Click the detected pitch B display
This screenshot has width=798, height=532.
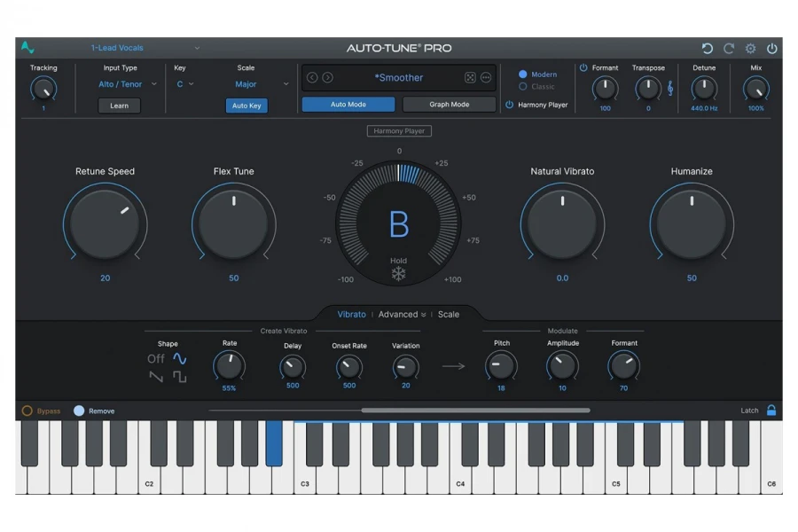(399, 224)
